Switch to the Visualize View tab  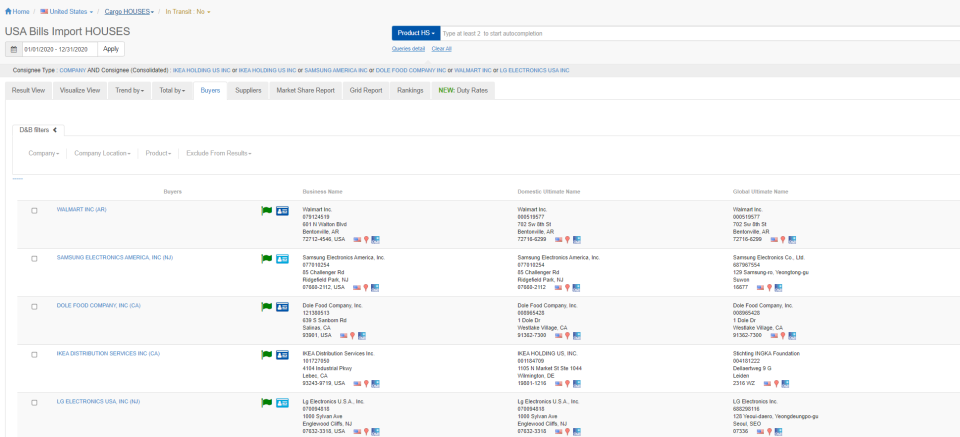coord(80,91)
